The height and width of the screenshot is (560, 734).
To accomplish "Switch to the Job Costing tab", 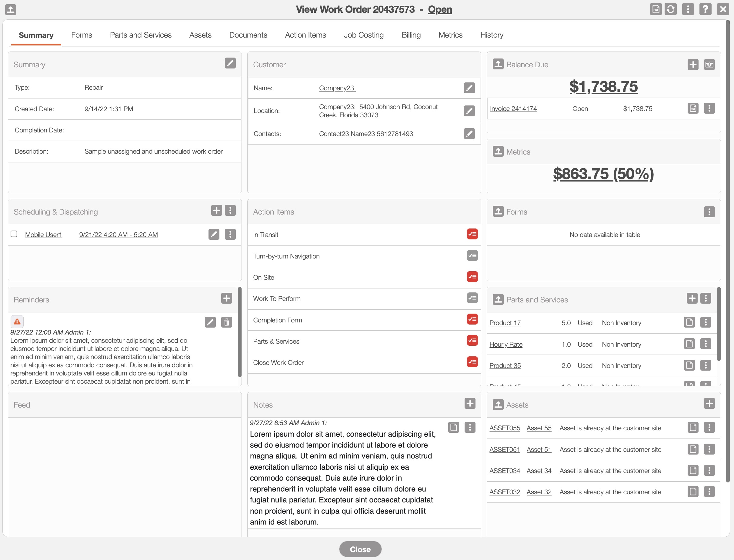I will 363,35.
